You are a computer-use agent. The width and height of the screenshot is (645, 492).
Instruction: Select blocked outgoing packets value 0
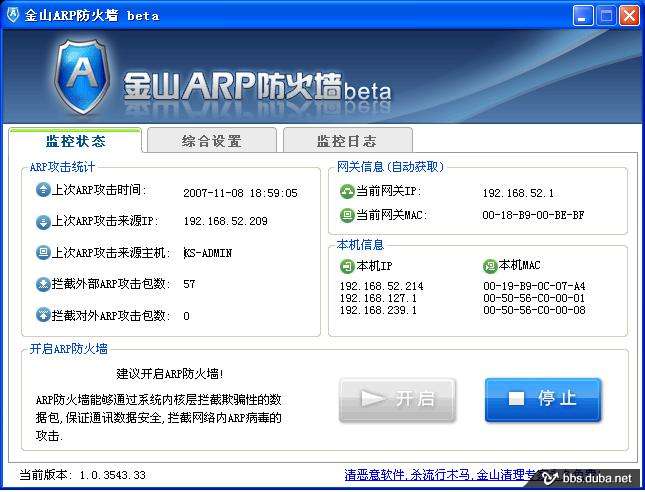(x=186, y=316)
